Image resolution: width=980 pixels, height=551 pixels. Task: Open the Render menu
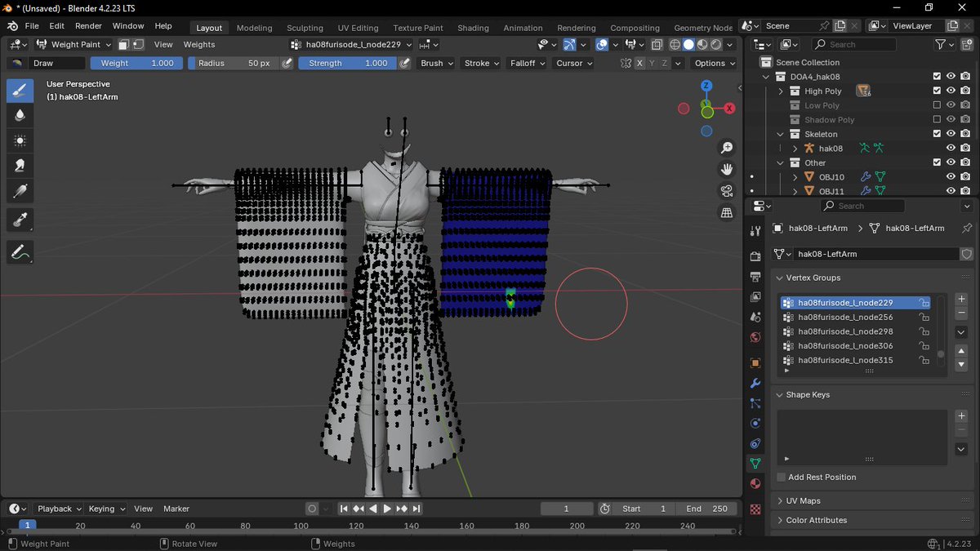pyautogui.click(x=88, y=26)
